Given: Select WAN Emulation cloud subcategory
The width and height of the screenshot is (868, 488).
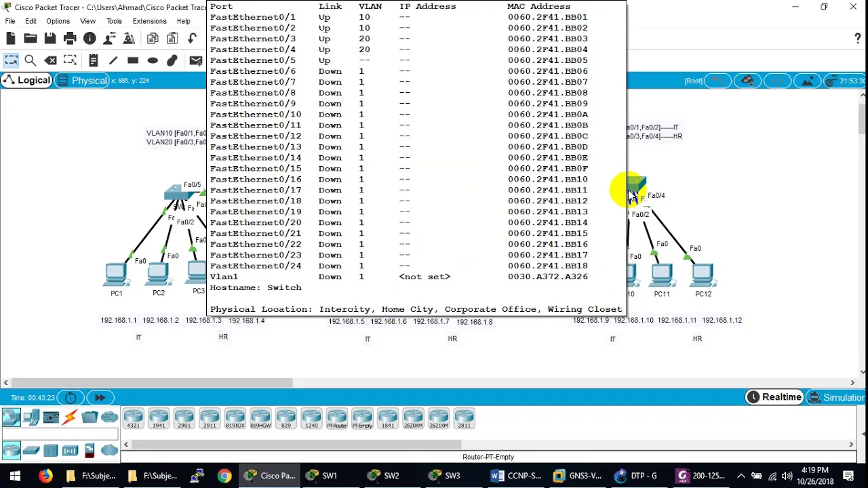Looking at the screenshot, I should point(109,450).
